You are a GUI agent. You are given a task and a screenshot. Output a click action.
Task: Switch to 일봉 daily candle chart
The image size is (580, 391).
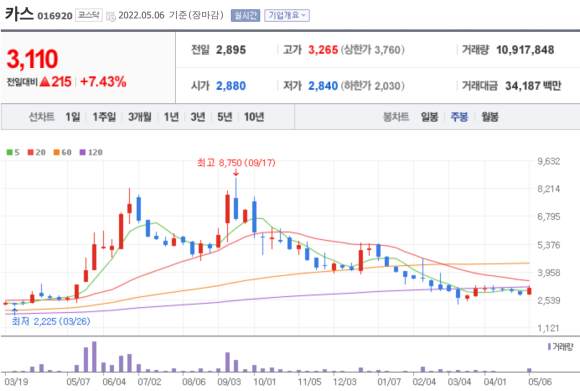[x=429, y=117]
